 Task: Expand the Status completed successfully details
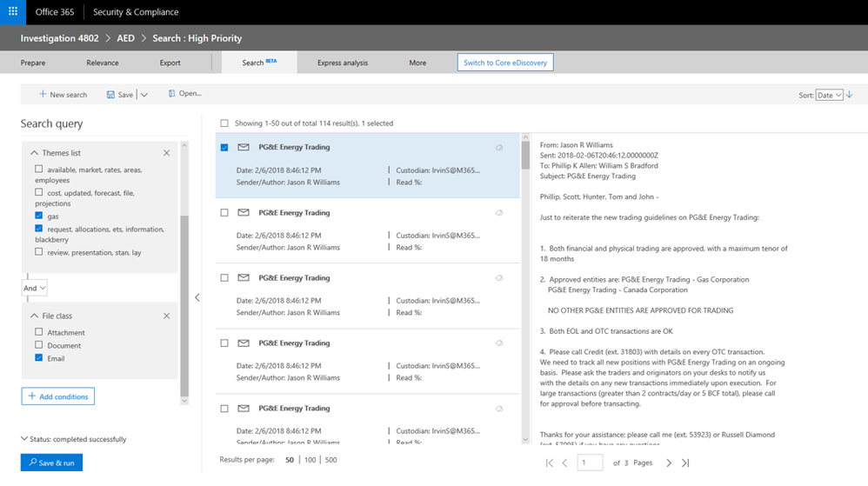(24, 438)
